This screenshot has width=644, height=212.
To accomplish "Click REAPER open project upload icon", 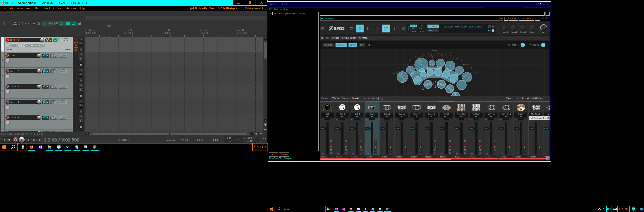I will (x=9, y=24).
